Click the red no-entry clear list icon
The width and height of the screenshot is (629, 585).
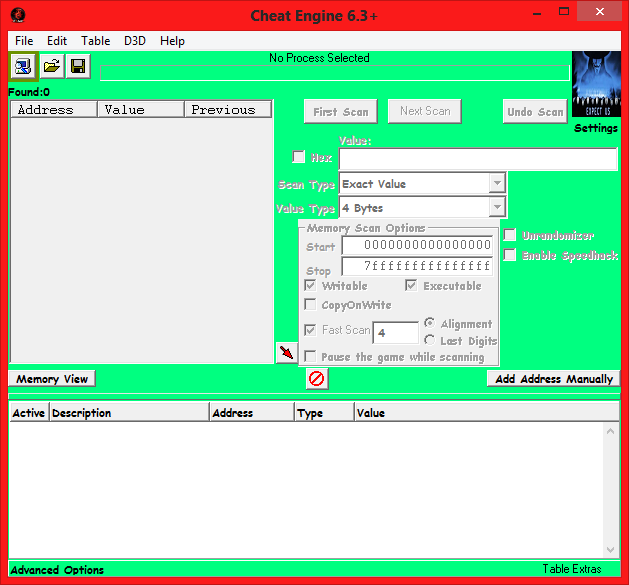(316, 379)
